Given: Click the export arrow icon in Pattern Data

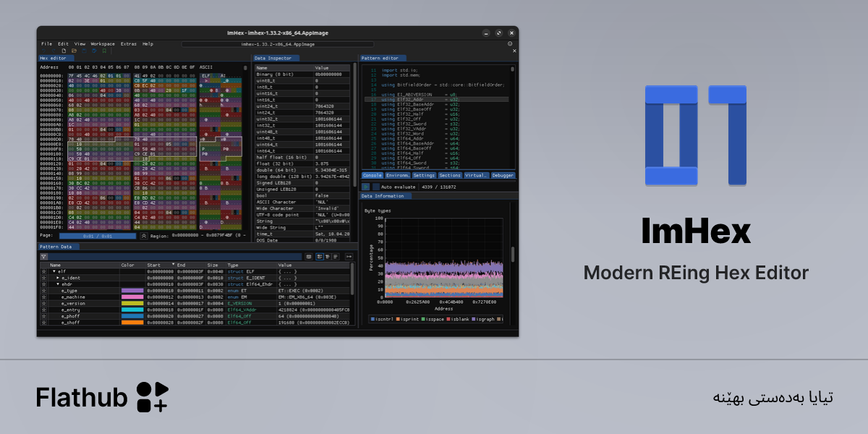Looking at the screenshot, I should (349, 256).
